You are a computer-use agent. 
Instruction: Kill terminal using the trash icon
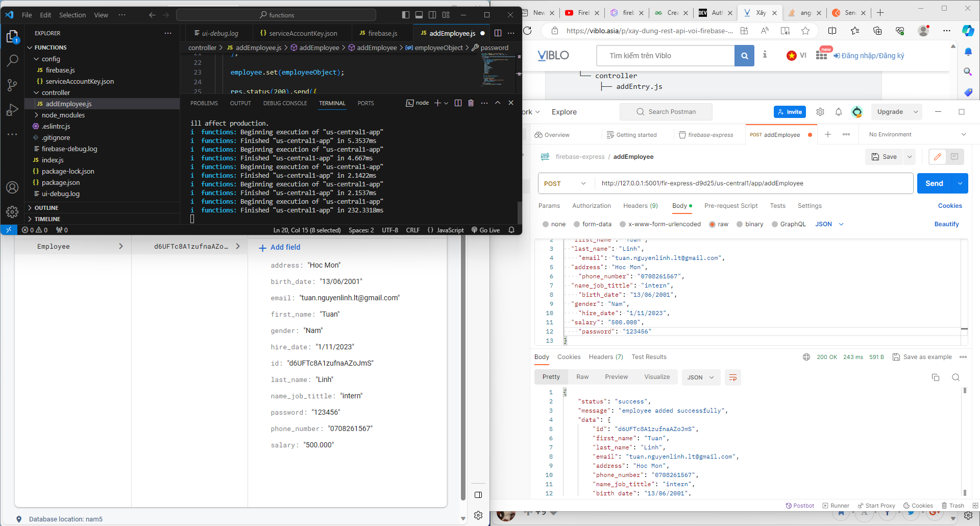[471, 103]
